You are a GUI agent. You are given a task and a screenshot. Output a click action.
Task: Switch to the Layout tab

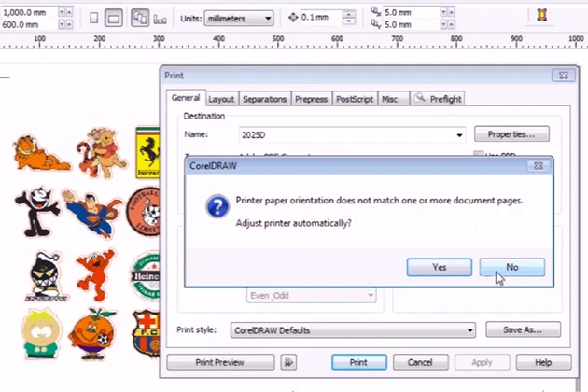(x=221, y=99)
